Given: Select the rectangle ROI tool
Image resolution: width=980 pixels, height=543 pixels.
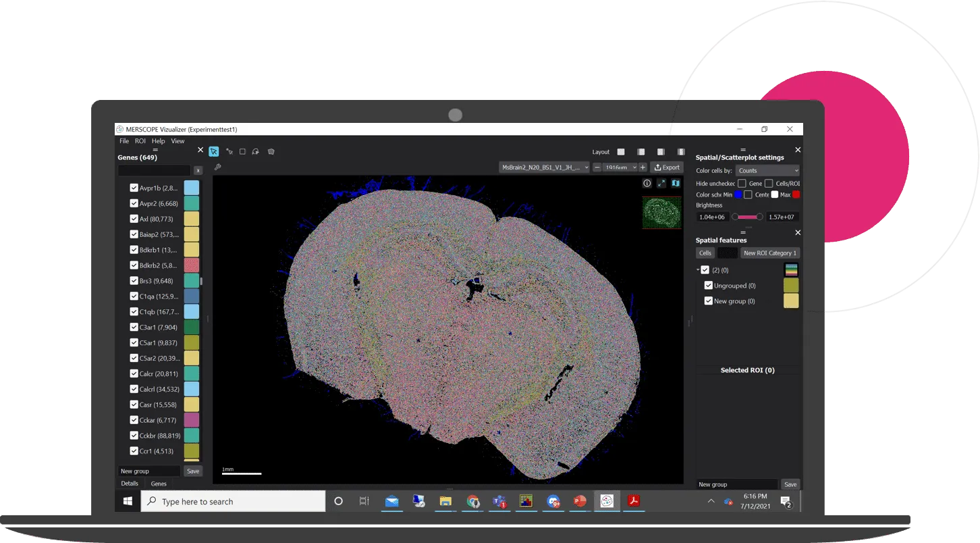Looking at the screenshot, I should [242, 152].
